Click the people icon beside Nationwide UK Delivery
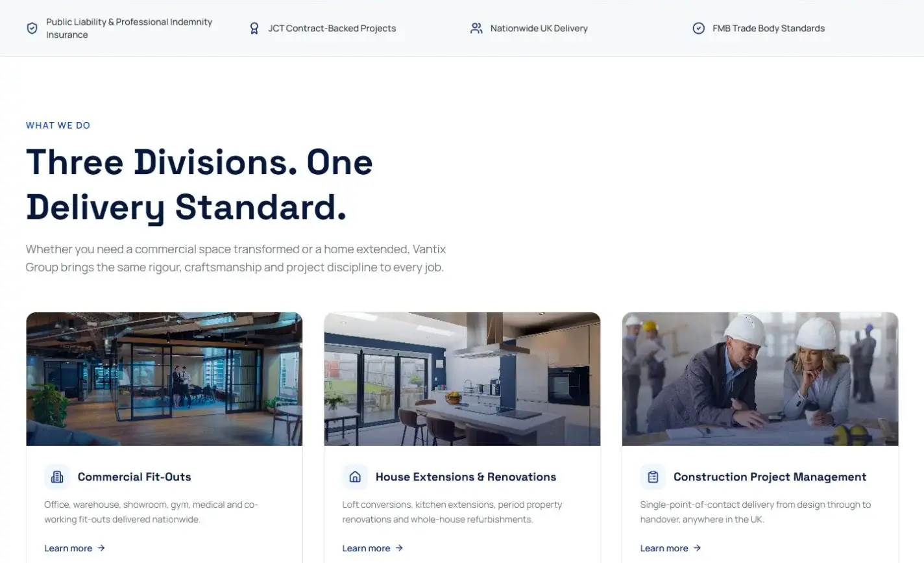This screenshot has width=924, height=563. click(476, 29)
